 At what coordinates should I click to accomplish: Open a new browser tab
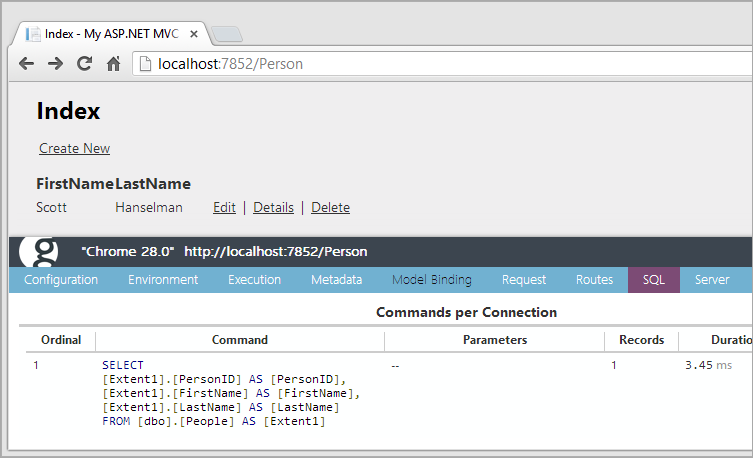tap(227, 34)
